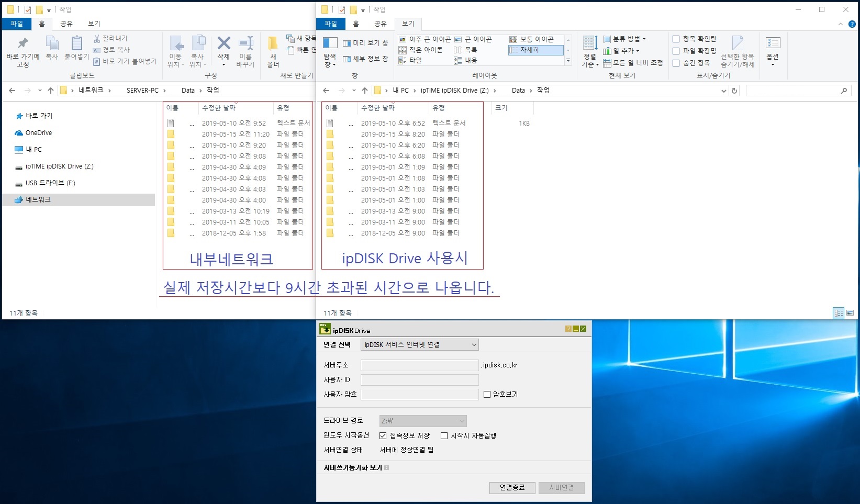Collapse the ribbon in right window
Image resolution: width=860 pixels, height=504 pixels.
click(x=841, y=24)
